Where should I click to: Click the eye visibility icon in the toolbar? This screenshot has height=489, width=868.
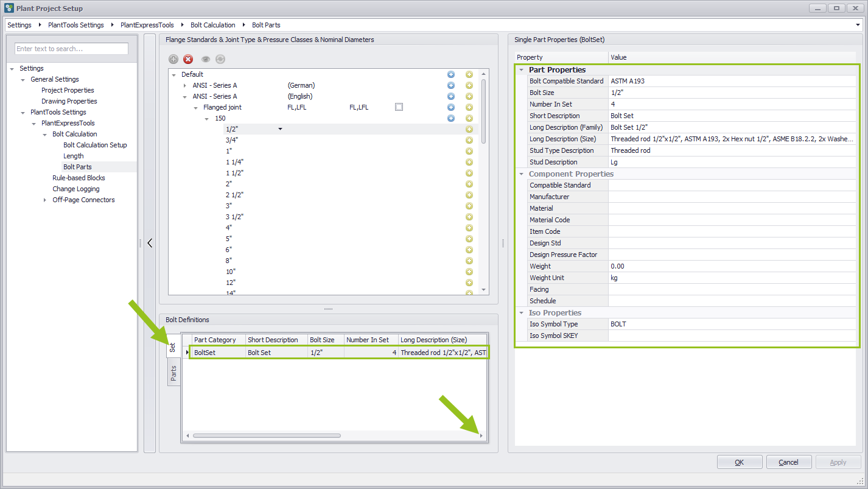point(206,59)
